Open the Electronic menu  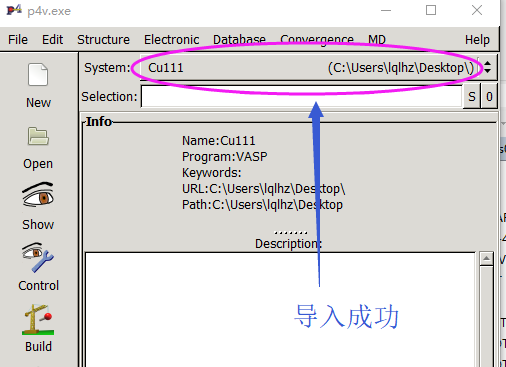pyautogui.click(x=171, y=40)
